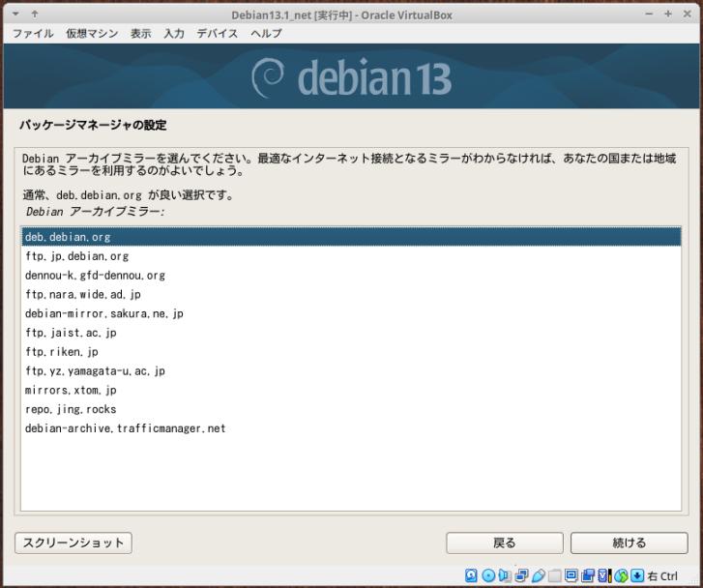
Task: Select debian-archive.trafficmanager.net mirror
Action: [x=352, y=428]
